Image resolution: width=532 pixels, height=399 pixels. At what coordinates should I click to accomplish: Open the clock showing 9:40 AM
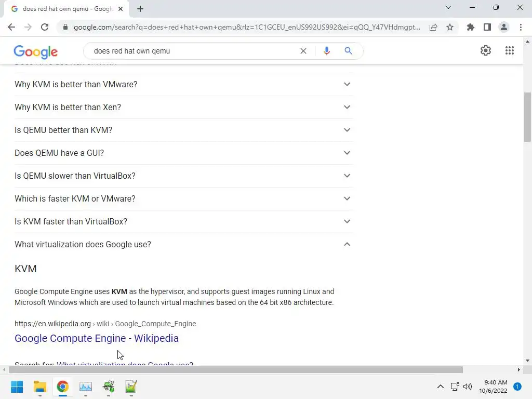pos(494,387)
